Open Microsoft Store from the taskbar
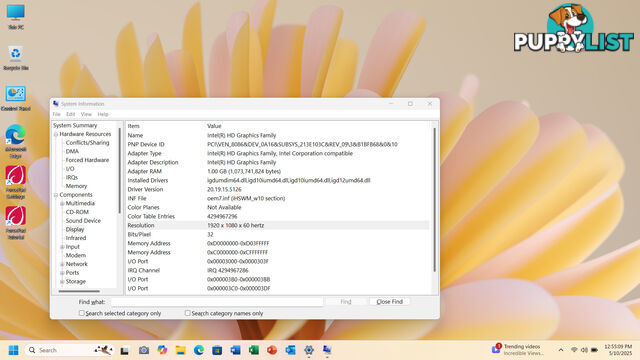The width and height of the screenshot is (640, 360). pyautogui.click(x=217, y=350)
